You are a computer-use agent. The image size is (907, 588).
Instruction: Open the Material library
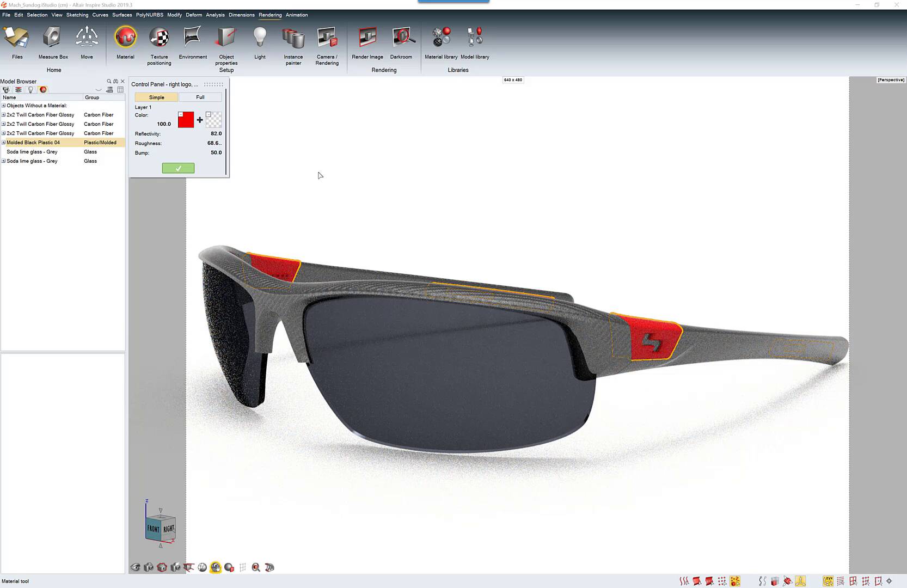pos(441,38)
